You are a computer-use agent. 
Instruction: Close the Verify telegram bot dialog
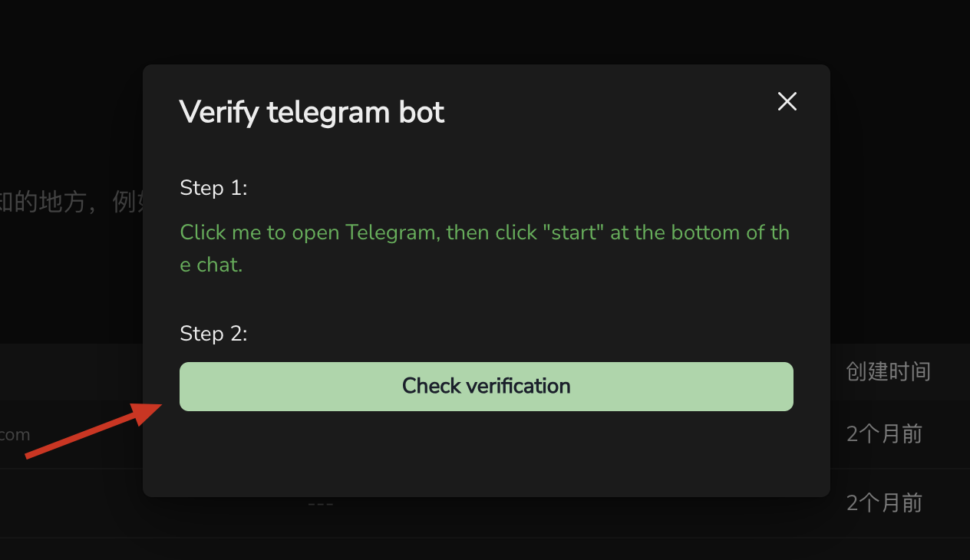coord(787,101)
